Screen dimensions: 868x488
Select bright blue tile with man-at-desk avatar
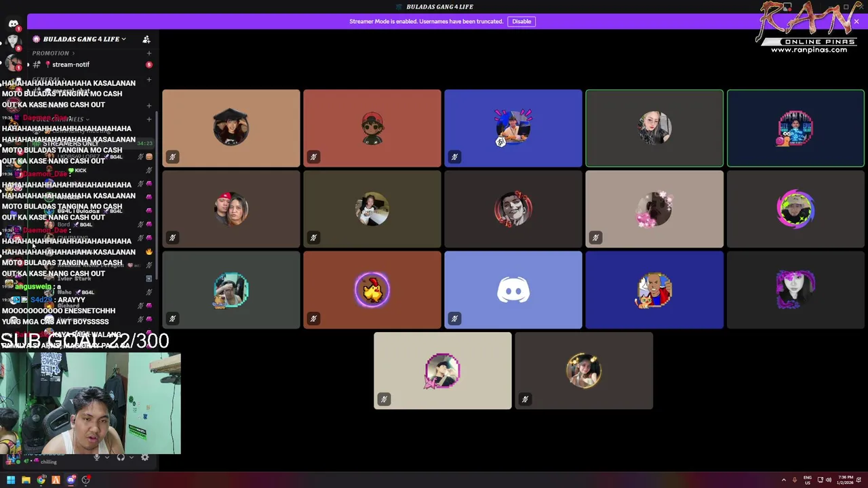tap(513, 128)
